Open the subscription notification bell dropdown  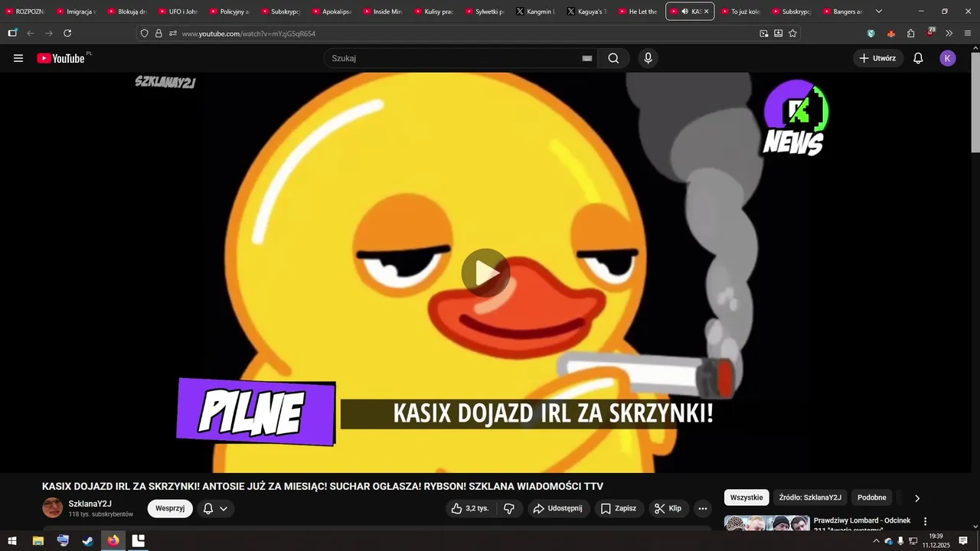pos(215,508)
